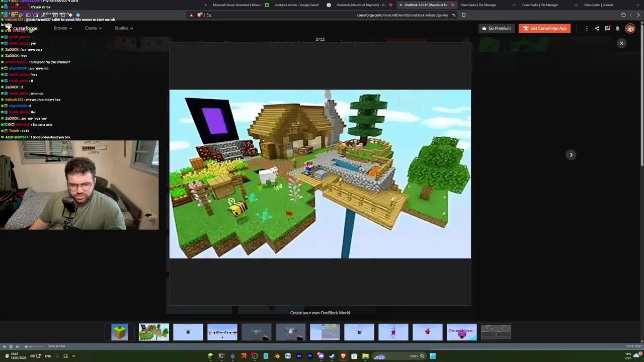Open the notifications bell
644x362 pixels.
[x=617, y=28]
